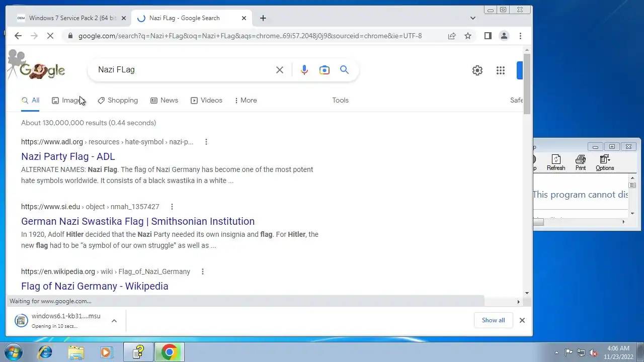This screenshot has width=644, height=362.
Task: Switch to the help window taskbar button
Action: click(x=138, y=352)
